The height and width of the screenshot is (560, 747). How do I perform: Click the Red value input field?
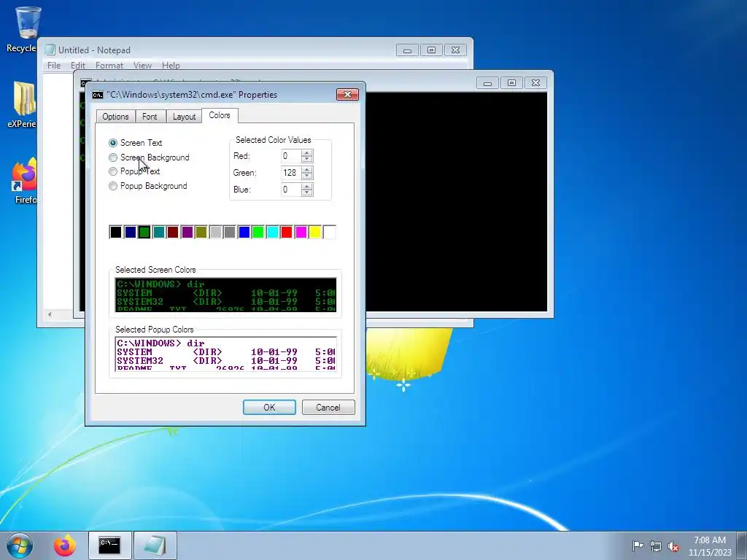click(291, 156)
